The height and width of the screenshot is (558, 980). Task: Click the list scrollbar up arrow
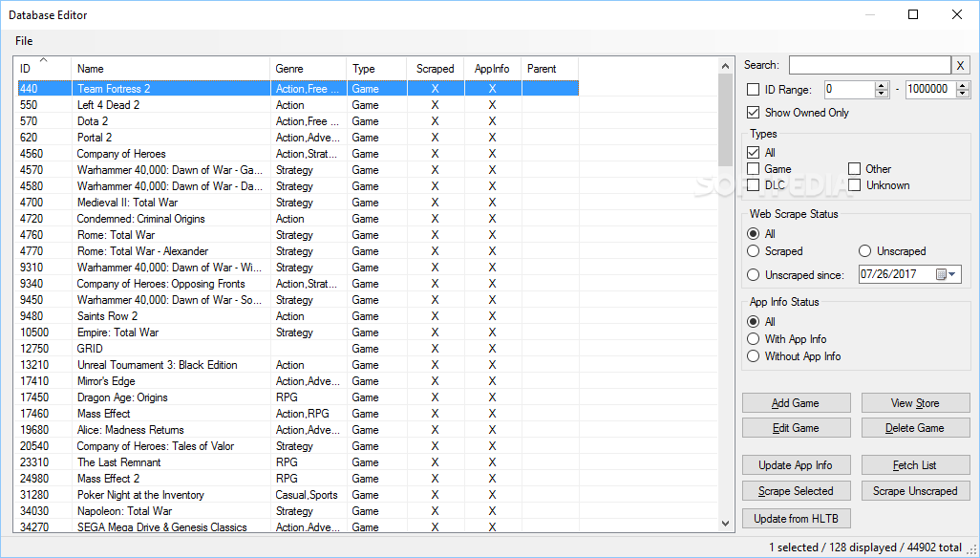pos(725,66)
